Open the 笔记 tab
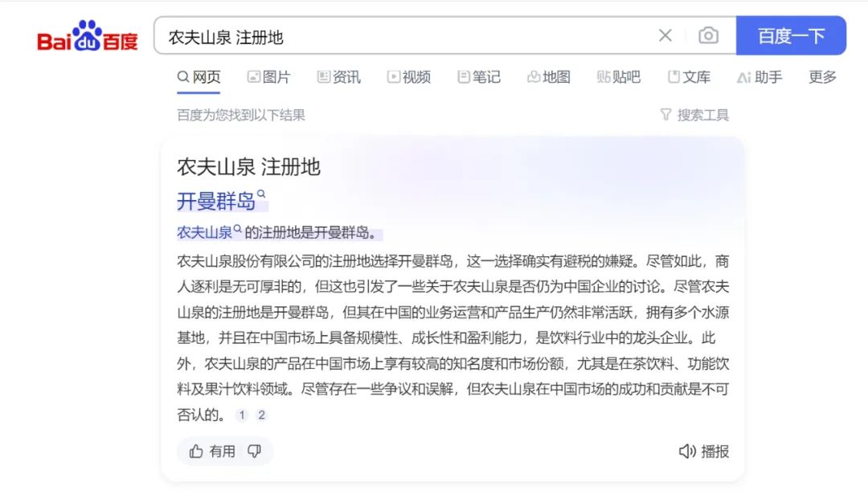 pyautogui.click(x=479, y=77)
